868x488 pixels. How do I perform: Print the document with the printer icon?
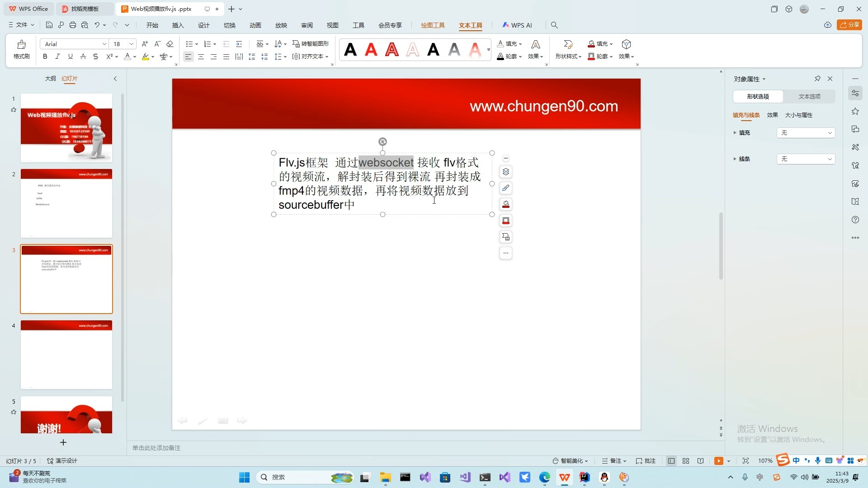[x=73, y=25]
